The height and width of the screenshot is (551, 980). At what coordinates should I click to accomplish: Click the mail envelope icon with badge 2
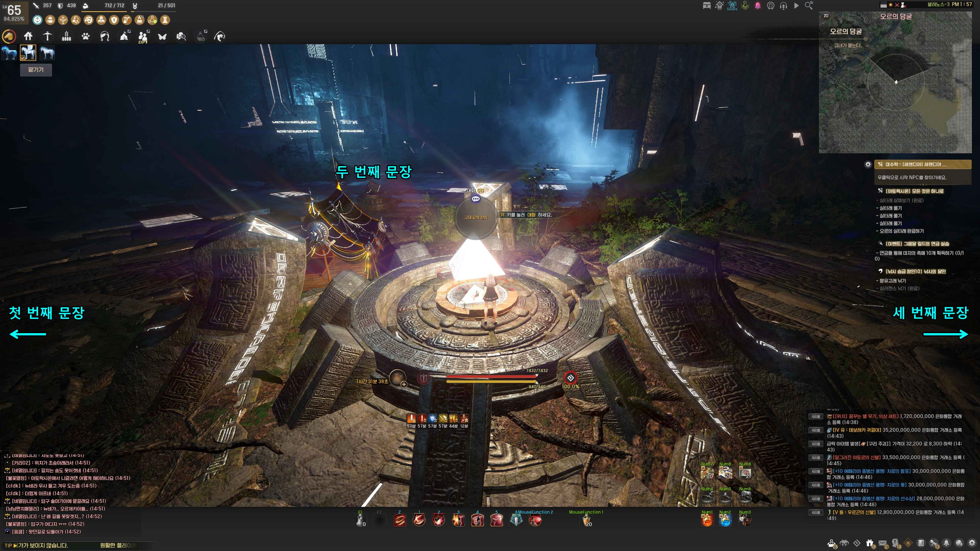(x=883, y=543)
